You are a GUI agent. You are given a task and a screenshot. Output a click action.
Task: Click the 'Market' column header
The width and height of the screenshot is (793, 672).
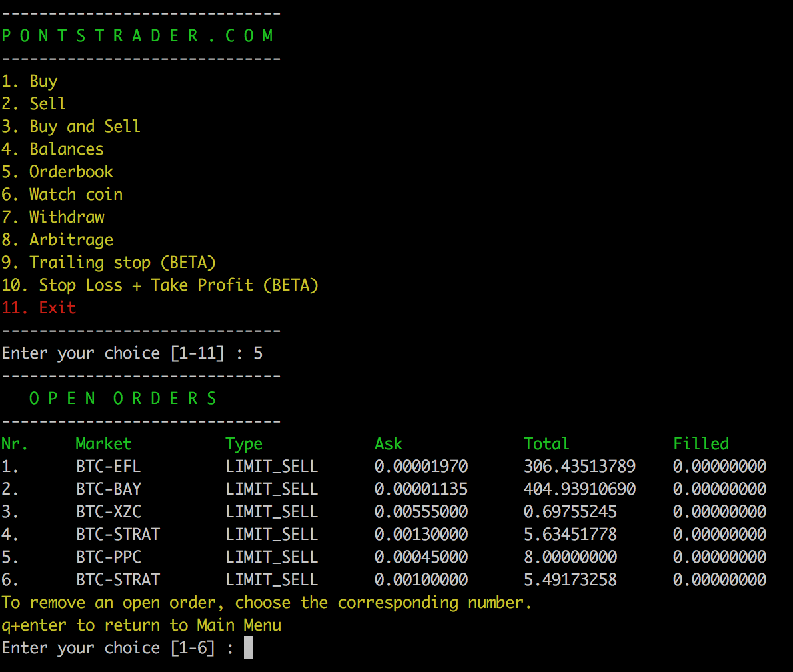click(104, 444)
